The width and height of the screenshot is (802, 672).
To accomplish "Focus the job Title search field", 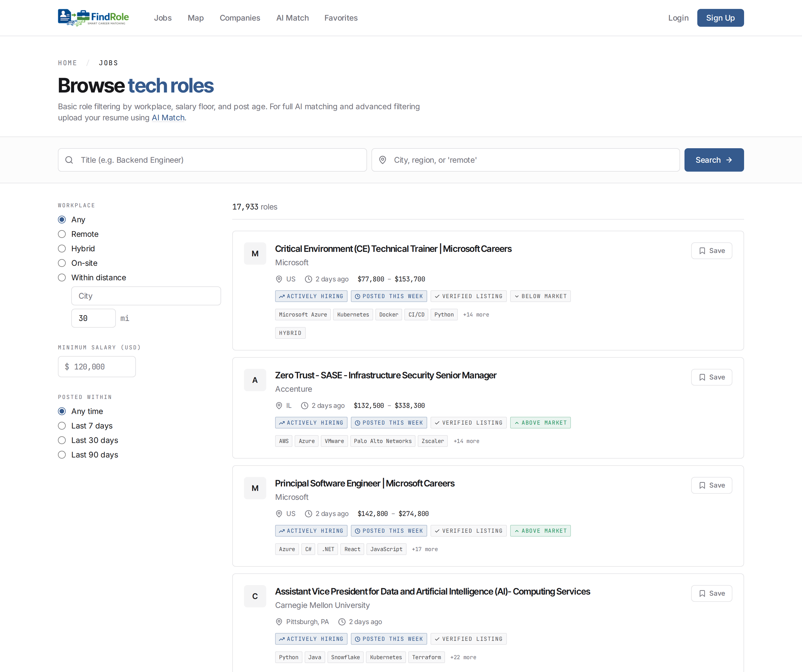I will [x=212, y=160].
